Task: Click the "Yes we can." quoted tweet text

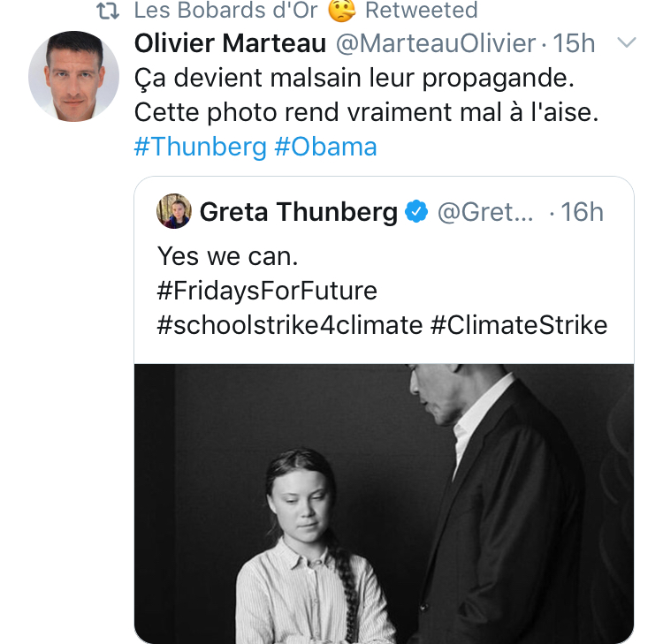Action: point(228,256)
